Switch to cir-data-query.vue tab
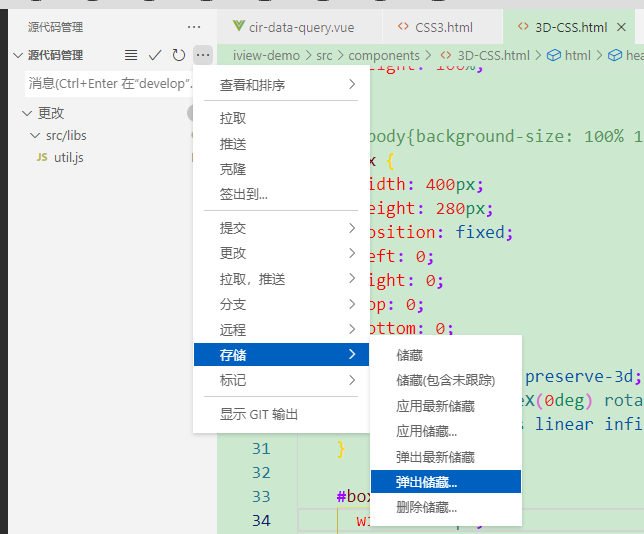 click(300, 27)
